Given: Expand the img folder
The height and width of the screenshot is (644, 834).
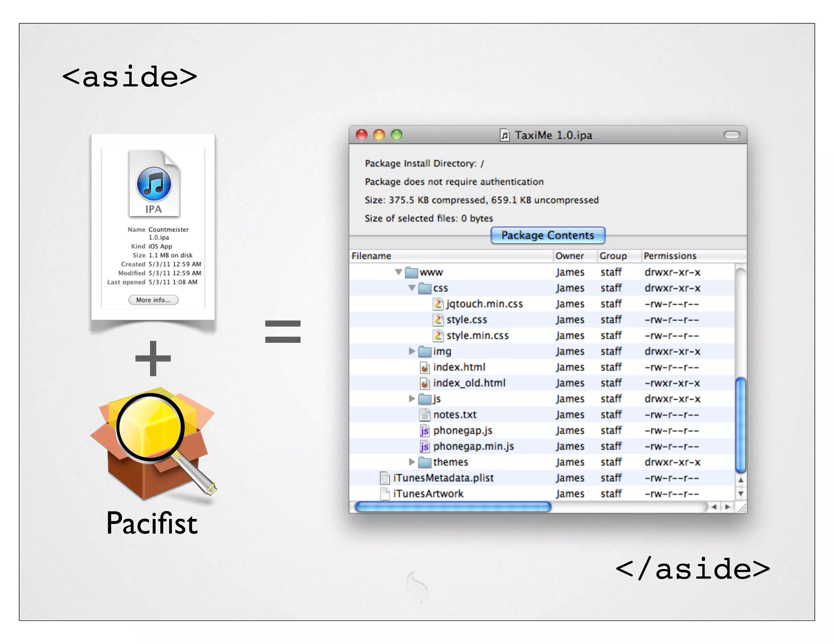Looking at the screenshot, I should point(412,351).
